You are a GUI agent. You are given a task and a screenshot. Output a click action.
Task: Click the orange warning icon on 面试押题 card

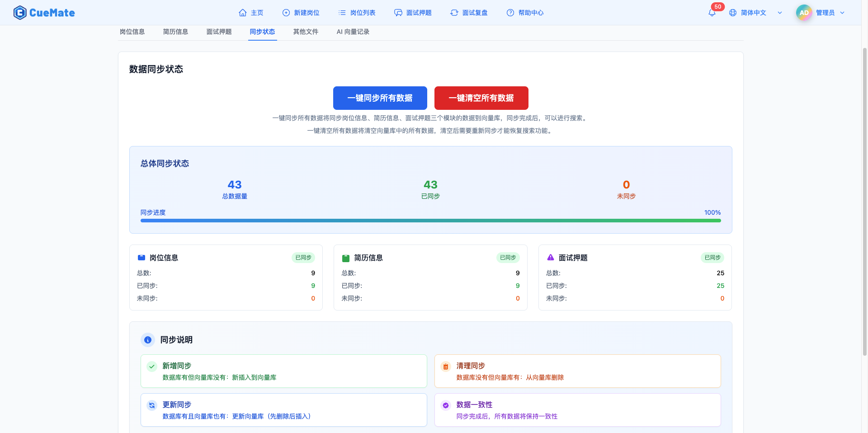click(x=550, y=257)
